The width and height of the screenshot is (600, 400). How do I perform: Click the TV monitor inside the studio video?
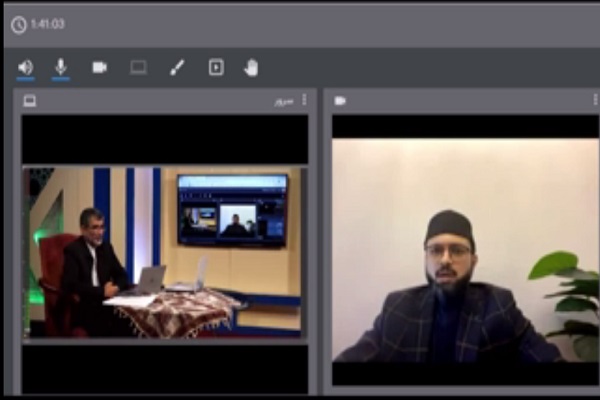point(232,208)
